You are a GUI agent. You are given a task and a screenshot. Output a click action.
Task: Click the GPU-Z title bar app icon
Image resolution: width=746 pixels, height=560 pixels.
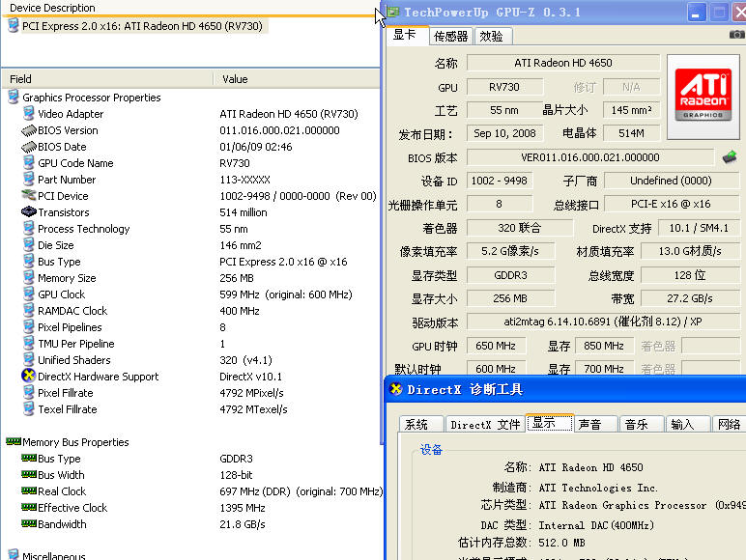tap(392, 13)
